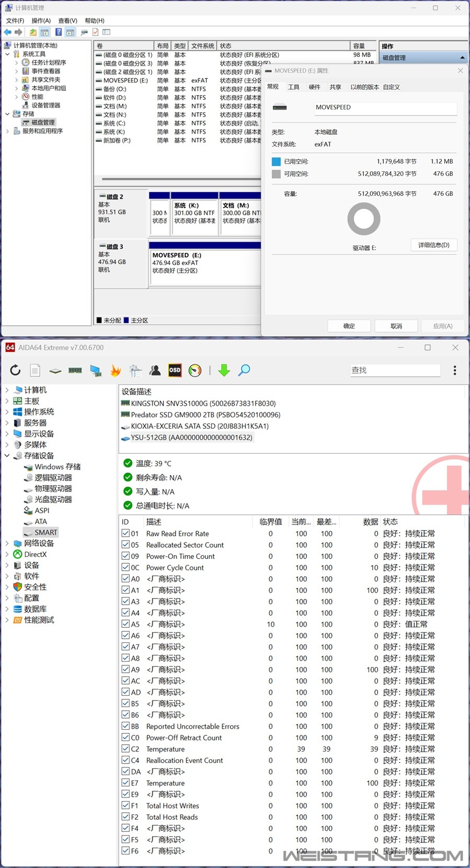Image resolution: width=470 pixels, height=868 pixels.
Task: Open the AIDA64 three-dot more menu
Action: click(455, 370)
